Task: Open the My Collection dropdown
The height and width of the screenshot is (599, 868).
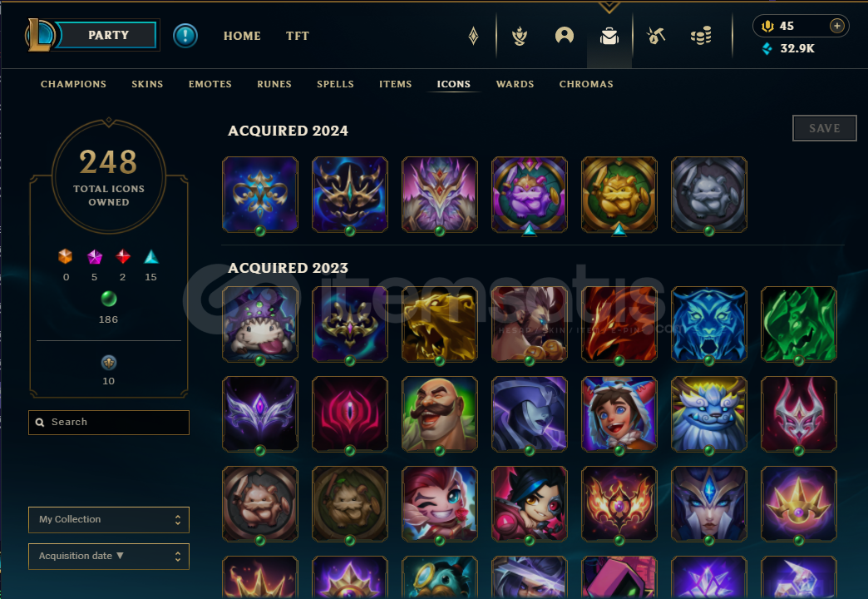Action: coord(108,520)
